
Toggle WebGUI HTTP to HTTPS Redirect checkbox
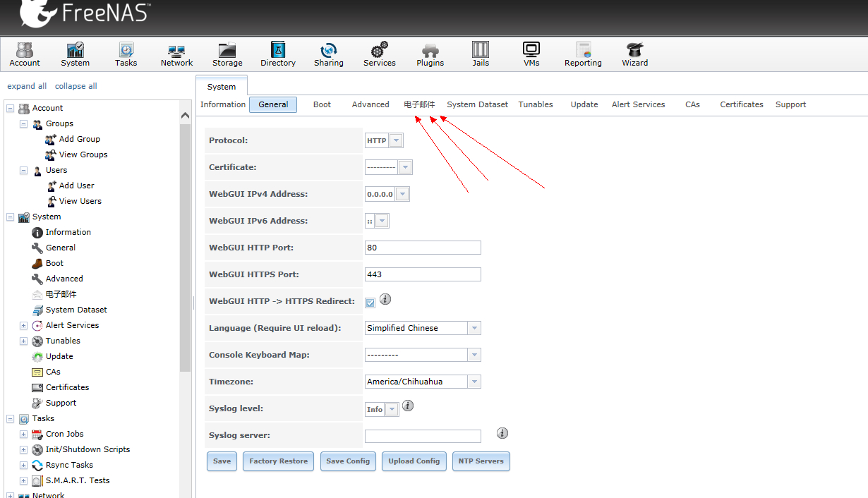coord(370,303)
